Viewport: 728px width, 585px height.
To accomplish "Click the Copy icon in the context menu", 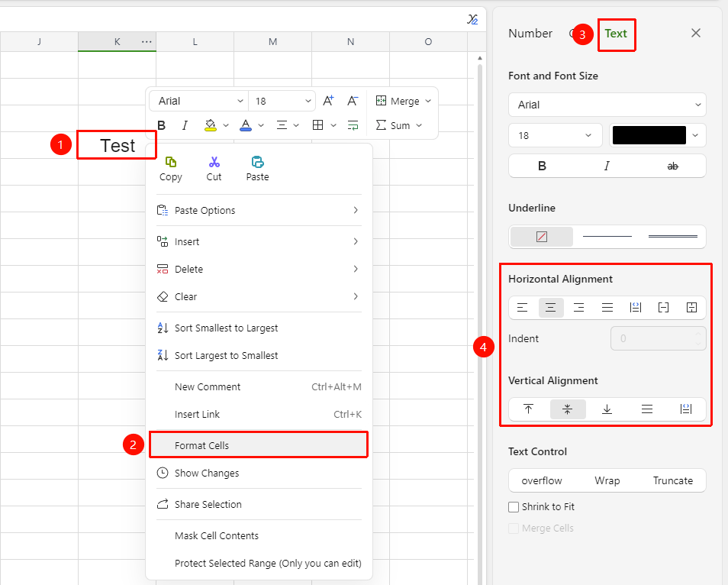I will point(171,162).
